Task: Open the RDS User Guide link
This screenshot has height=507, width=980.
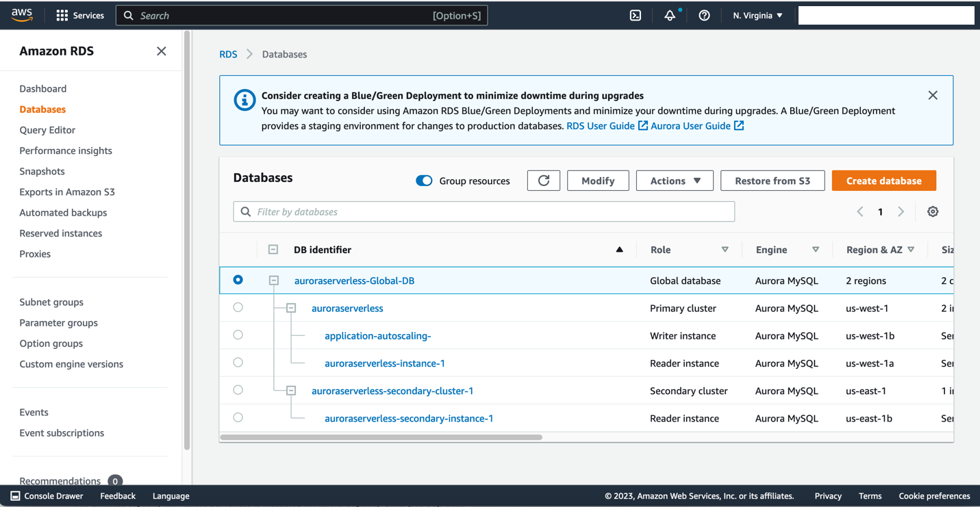Action: tap(607, 126)
